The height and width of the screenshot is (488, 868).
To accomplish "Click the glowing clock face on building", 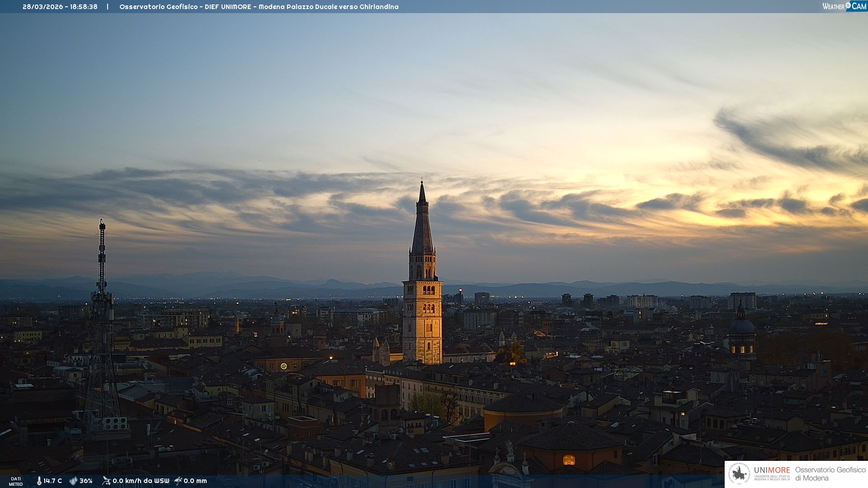I will pos(283,366).
